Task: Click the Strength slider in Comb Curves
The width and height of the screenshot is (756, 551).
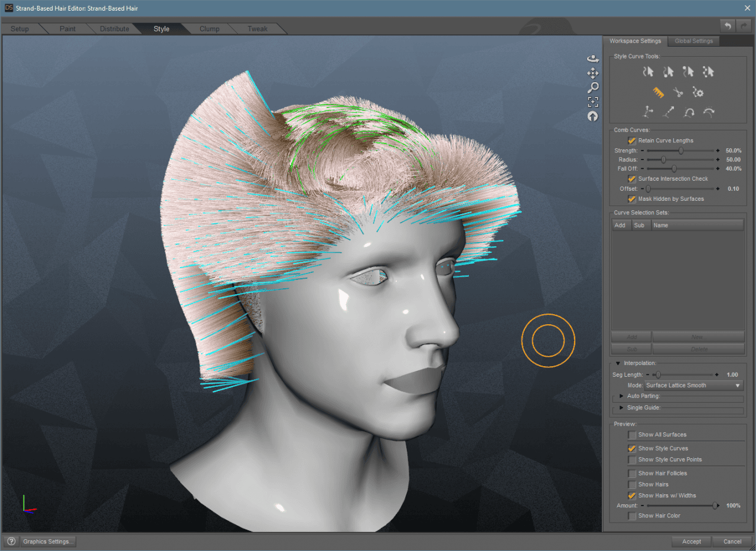Action: (680, 151)
